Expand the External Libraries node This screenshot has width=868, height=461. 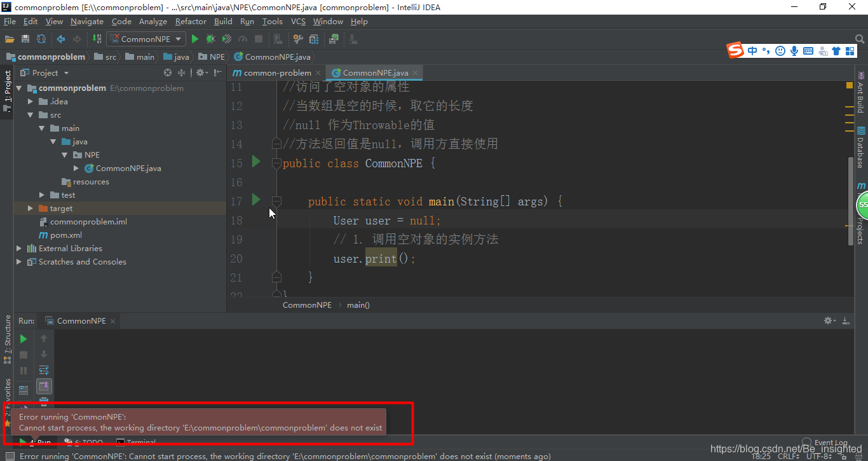click(x=18, y=248)
